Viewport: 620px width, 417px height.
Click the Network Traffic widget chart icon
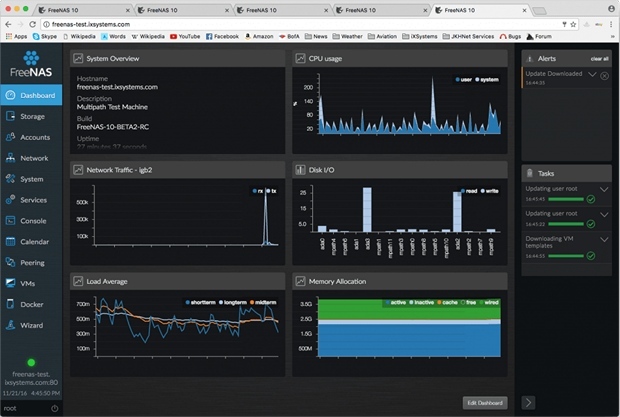[78, 170]
